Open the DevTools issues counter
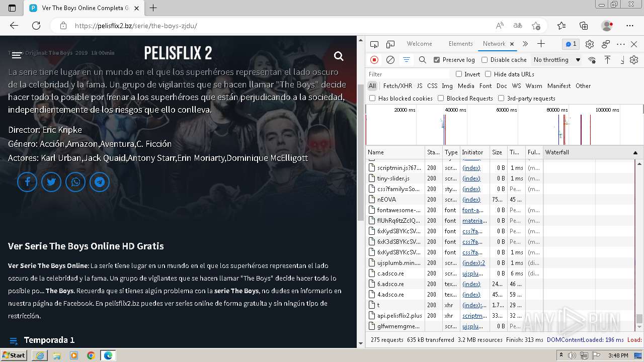 click(x=571, y=44)
